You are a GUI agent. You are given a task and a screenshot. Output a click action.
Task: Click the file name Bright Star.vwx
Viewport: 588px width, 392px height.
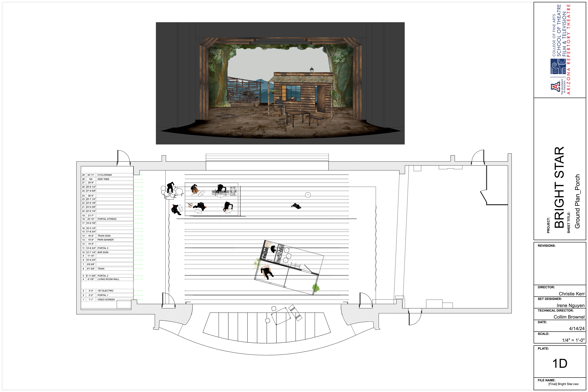pos(563,384)
